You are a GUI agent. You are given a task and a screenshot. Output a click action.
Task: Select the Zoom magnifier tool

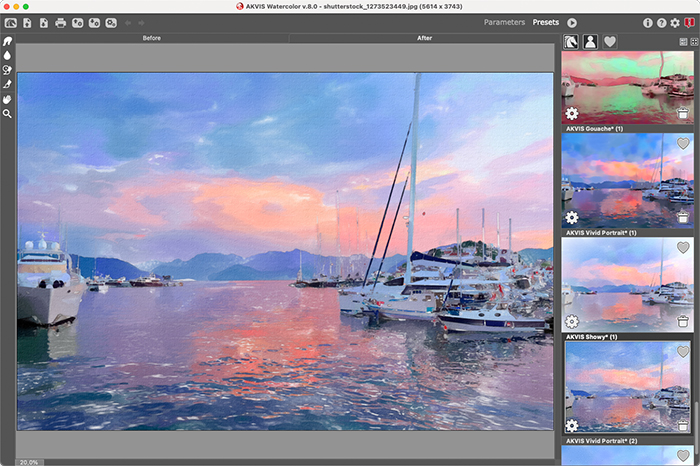[8, 114]
